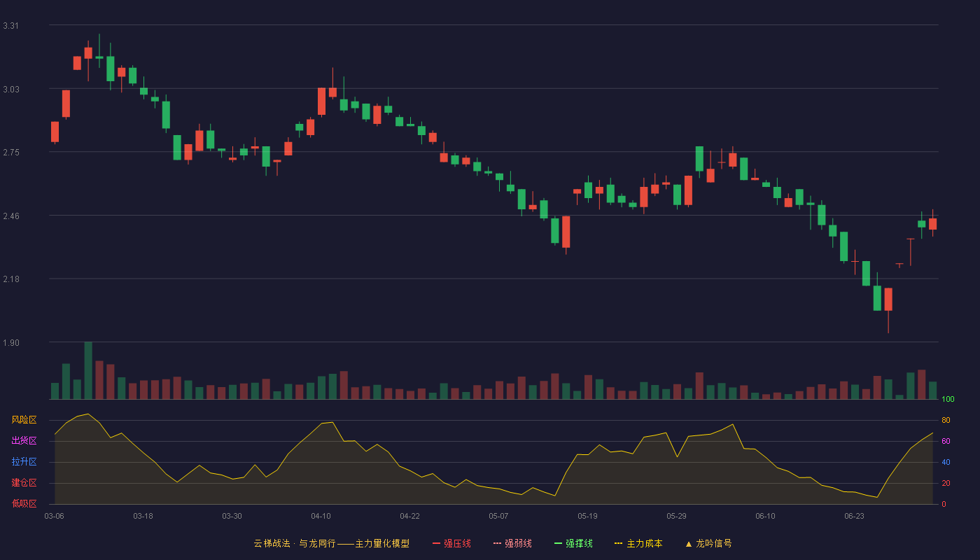
Task: Click the 06-10 date label
Action: click(766, 516)
